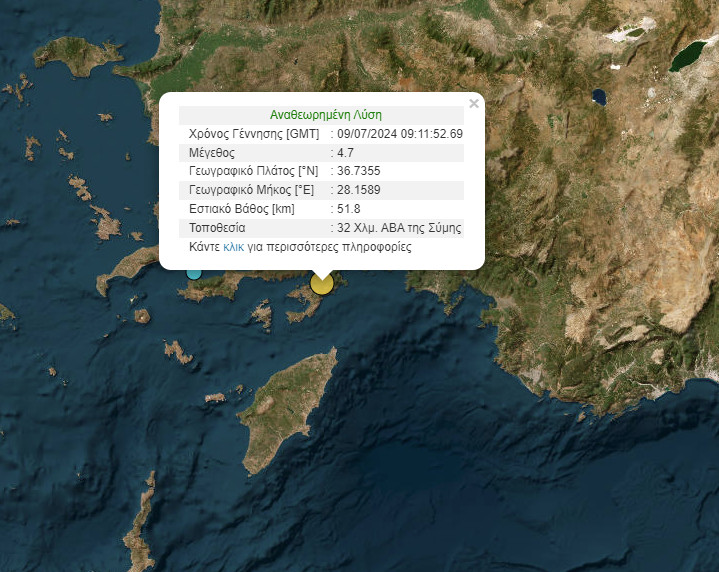Click the 'Γεωγραφικό Πλάτος [°N]' label
The height and width of the screenshot is (572, 719).
[256, 171]
